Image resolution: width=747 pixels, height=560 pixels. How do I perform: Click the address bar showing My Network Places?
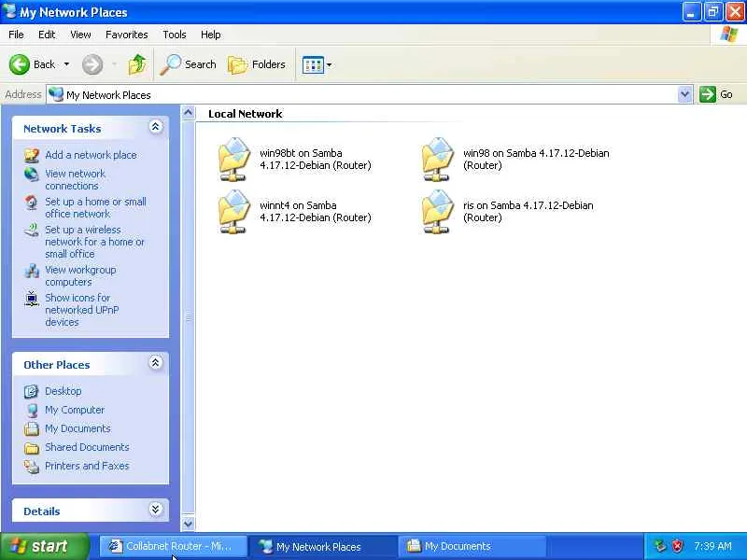362,95
